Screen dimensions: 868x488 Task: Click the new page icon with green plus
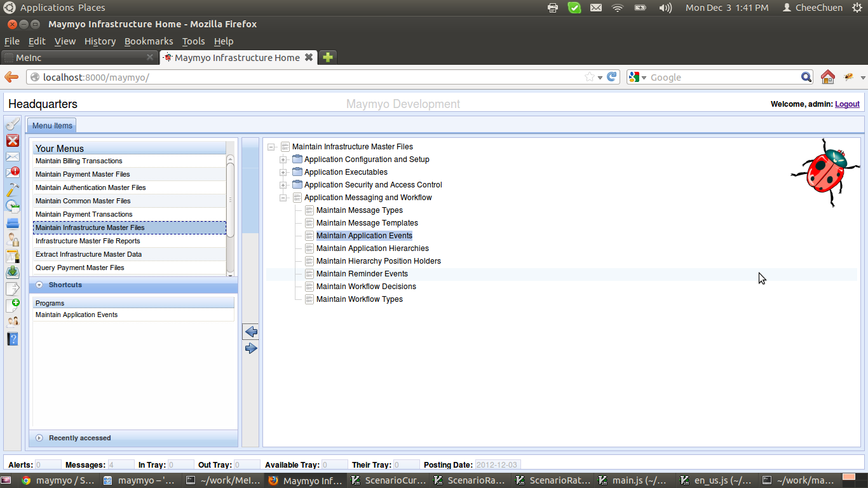tap(12, 304)
